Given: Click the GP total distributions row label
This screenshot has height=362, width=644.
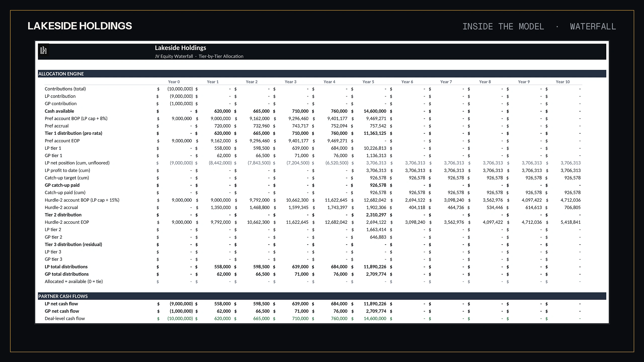Looking at the screenshot, I should [x=67, y=274].
